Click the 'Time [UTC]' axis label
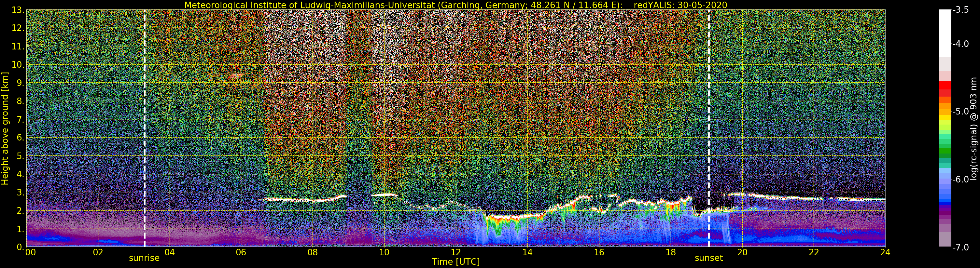Viewport: 980px width, 268px height. [456, 261]
